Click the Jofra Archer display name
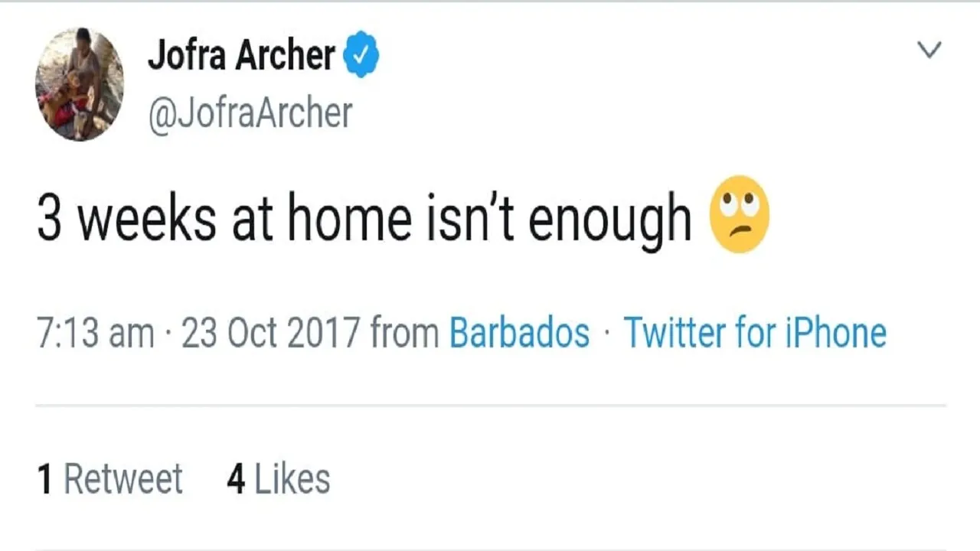 pyautogui.click(x=242, y=55)
